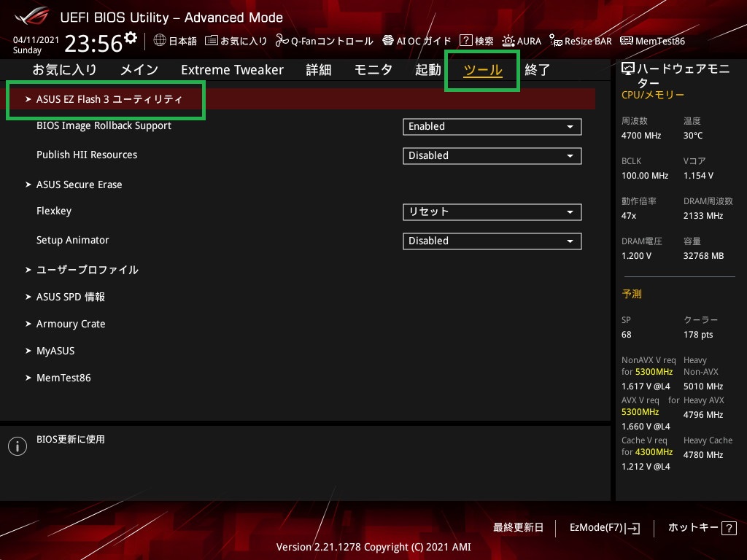Open the お気に入り tab
Screen dimensions: 747x560
coord(64,70)
